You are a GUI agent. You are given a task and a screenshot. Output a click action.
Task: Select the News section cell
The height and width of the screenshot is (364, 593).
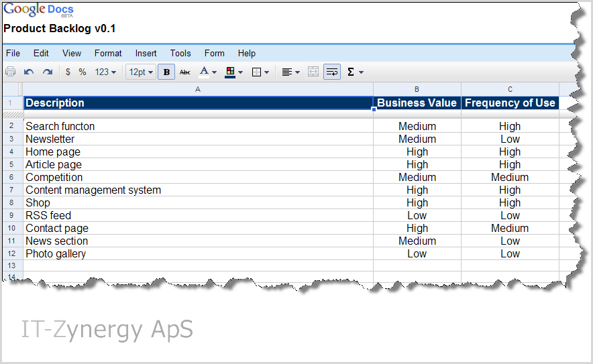click(198, 241)
